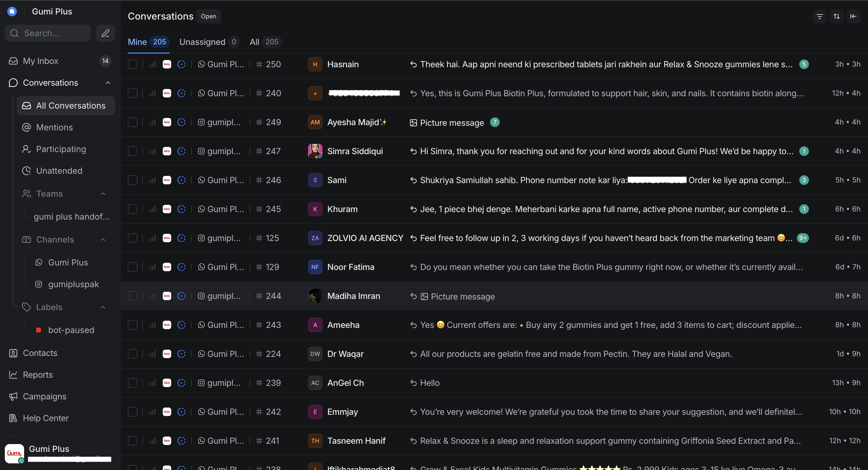Click the Gumi Plus account avatar in sidebar footer

14,453
